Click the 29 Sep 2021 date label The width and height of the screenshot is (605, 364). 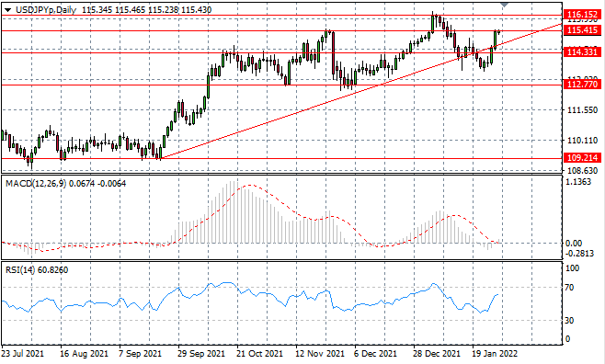pos(200,354)
